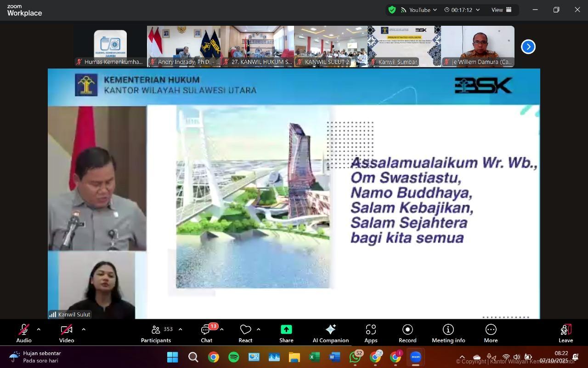Start recording with Record button

coord(407,333)
